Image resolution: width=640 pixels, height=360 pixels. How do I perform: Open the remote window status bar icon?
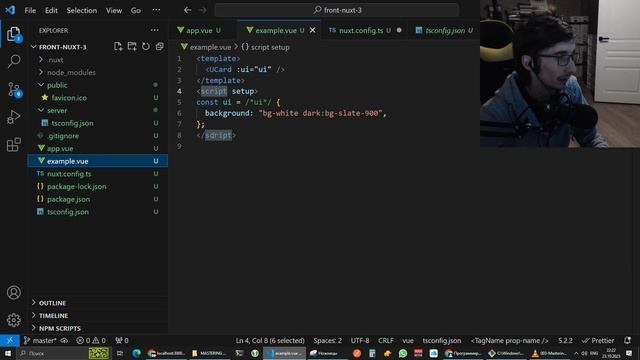click(x=9, y=340)
